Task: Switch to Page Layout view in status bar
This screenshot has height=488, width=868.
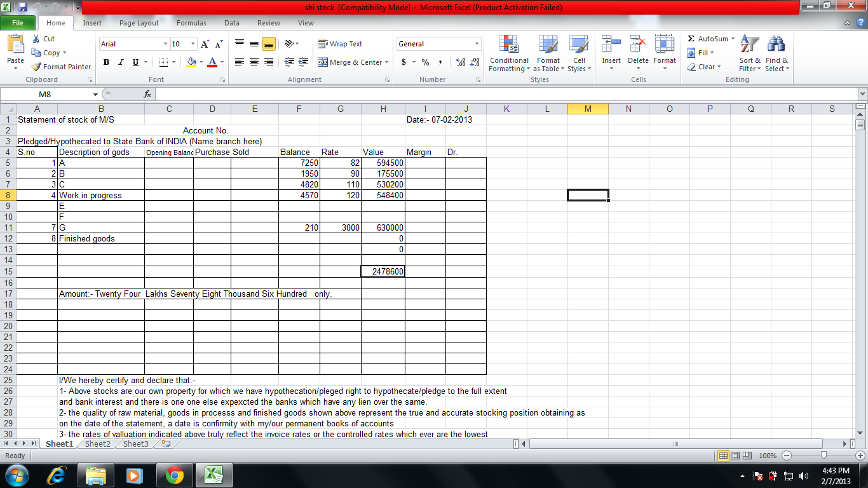Action: pyautogui.click(x=735, y=456)
